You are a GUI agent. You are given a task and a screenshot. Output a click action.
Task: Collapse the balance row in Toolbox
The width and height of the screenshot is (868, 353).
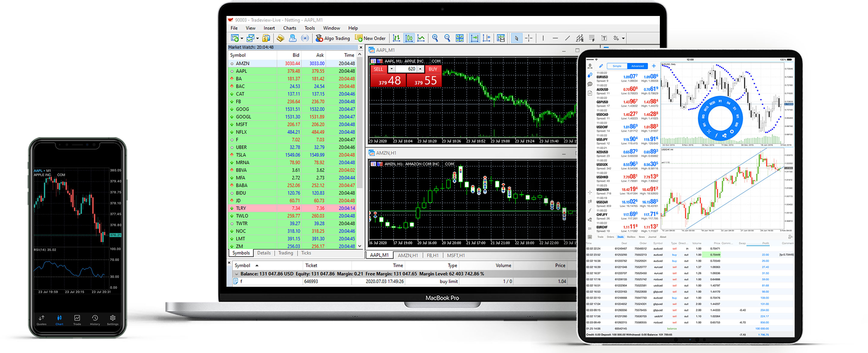click(x=236, y=274)
